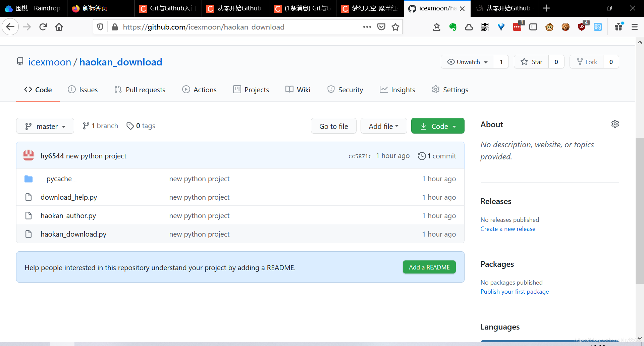Open haokan_download.py file
The height and width of the screenshot is (346, 644).
click(x=73, y=234)
